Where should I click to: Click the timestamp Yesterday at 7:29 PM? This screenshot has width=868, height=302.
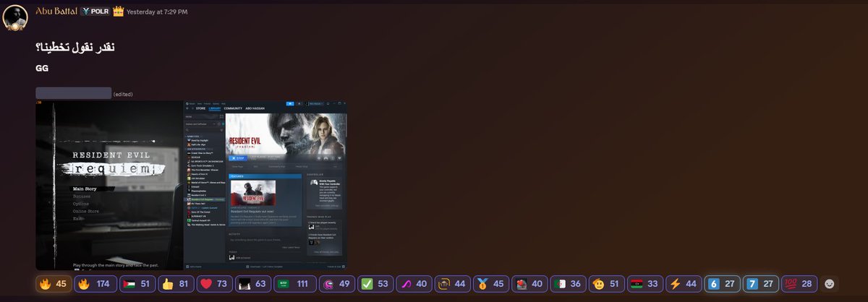157,12
